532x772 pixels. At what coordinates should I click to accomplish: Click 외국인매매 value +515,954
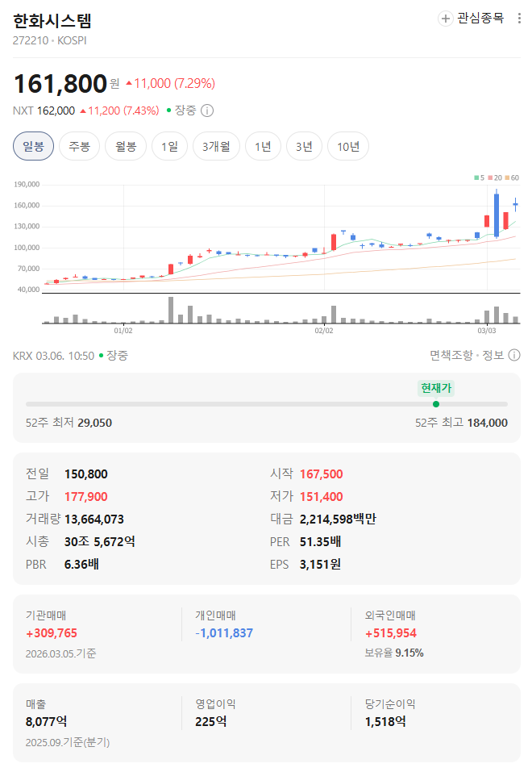(x=391, y=633)
